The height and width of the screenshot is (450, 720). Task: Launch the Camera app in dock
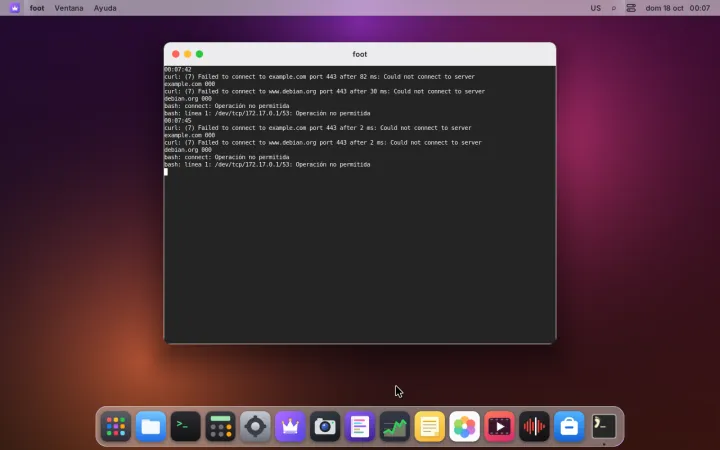pos(325,427)
